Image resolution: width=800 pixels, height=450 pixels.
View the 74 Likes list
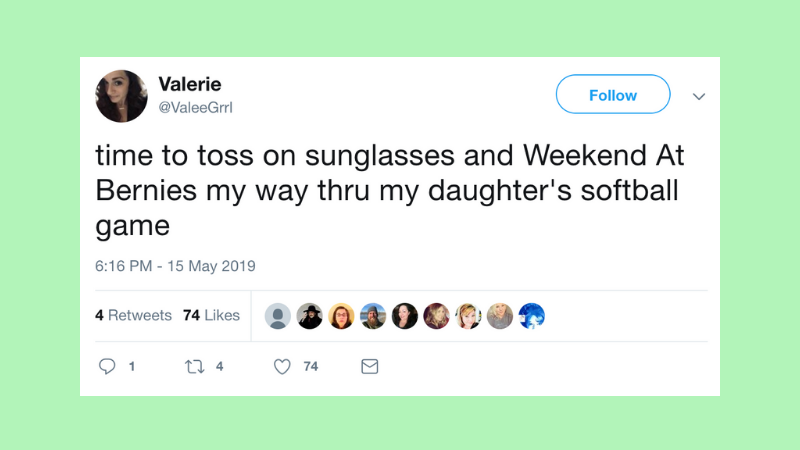pos(211,315)
